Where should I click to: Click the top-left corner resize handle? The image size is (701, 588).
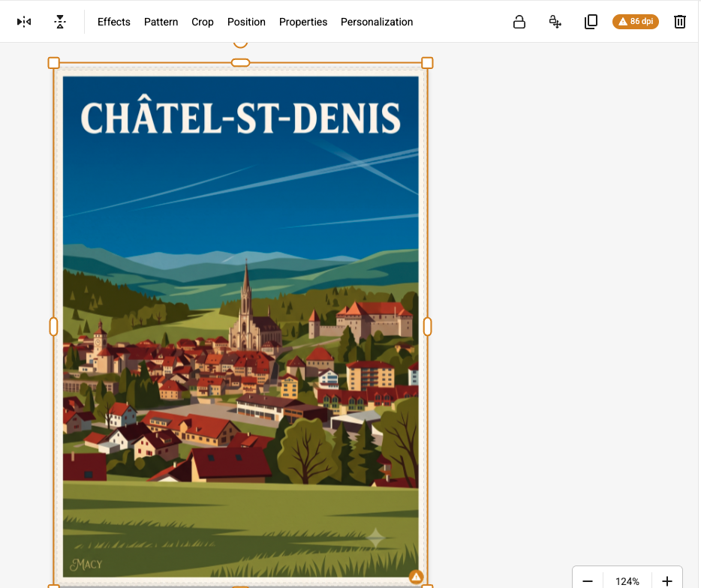coord(53,63)
